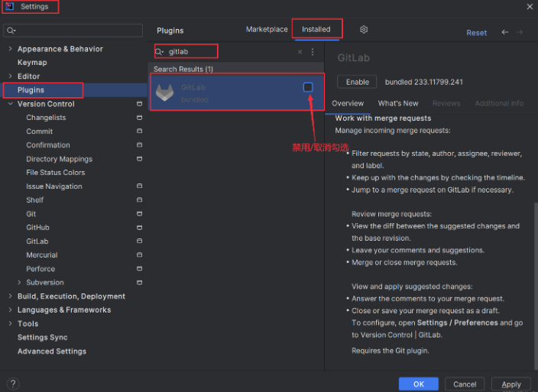Select the Directory Mappings item
This screenshot has width=538, height=392.
pos(60,159)
